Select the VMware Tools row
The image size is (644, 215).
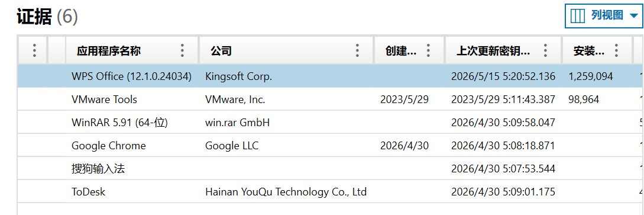point(330,99)
